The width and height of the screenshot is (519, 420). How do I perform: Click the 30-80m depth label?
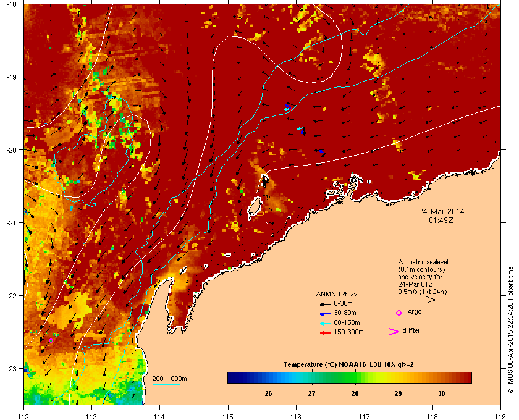click(345, 313)
